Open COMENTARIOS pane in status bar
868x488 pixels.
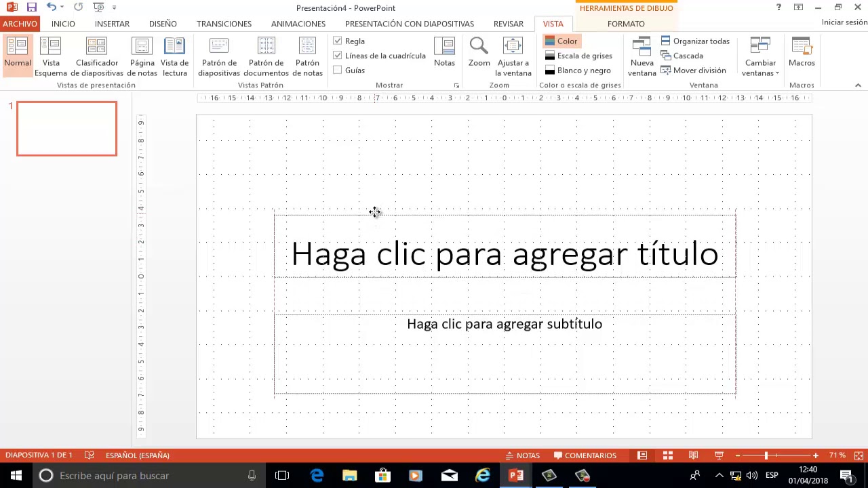pyautogui.click(x=585, y=455)
